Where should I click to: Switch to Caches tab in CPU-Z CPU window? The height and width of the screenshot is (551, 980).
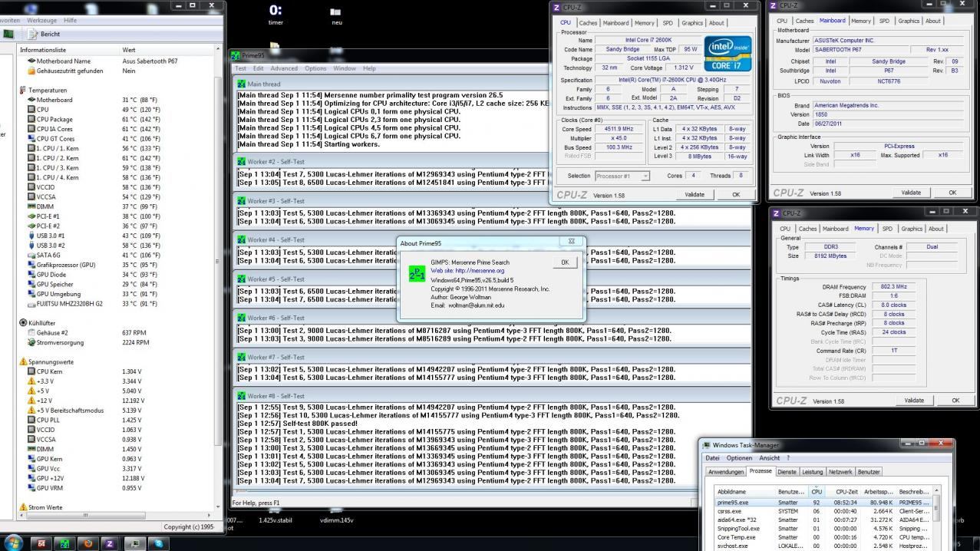coord(588,23)
